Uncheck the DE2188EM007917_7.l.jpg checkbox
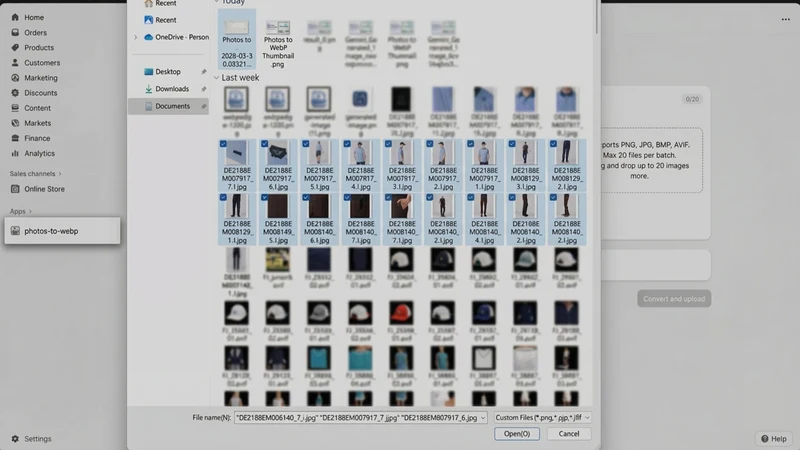This screenshot has height=450, width=800. (223, 144)
